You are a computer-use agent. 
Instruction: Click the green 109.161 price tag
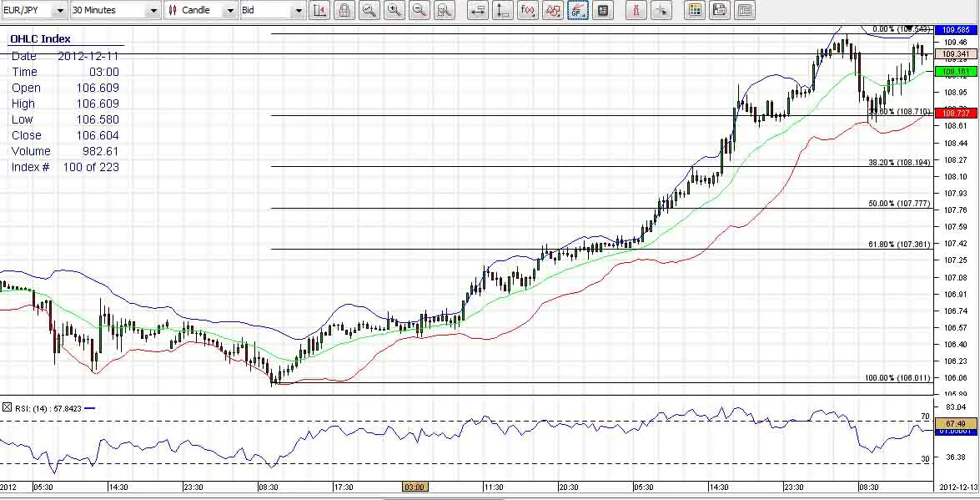point(956,72)
